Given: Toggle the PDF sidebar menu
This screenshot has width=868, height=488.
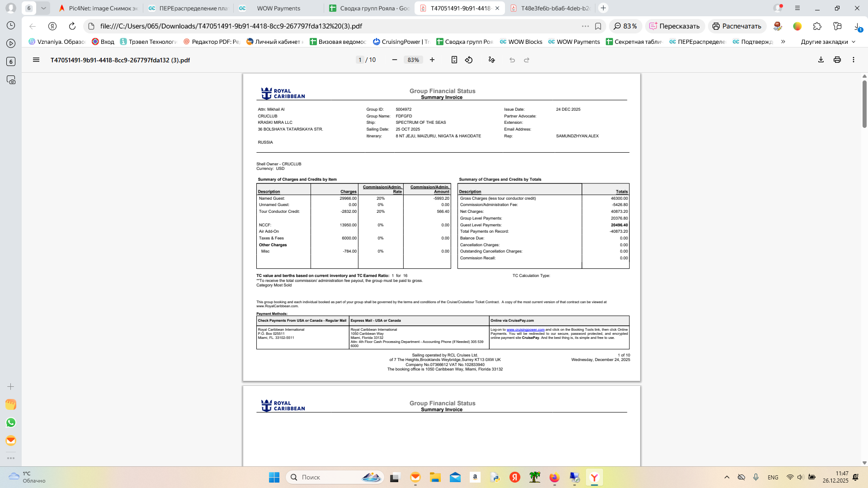Looking at the screenshot, I should tap(36, 60).
